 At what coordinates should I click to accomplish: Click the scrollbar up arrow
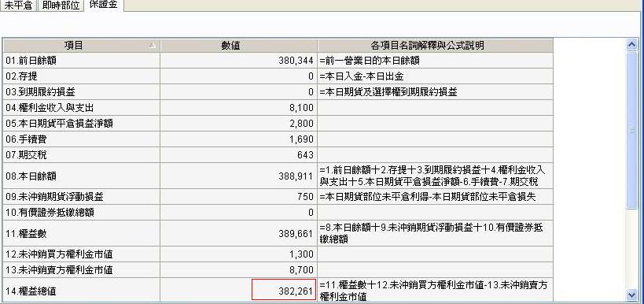[x=631, y=44]
